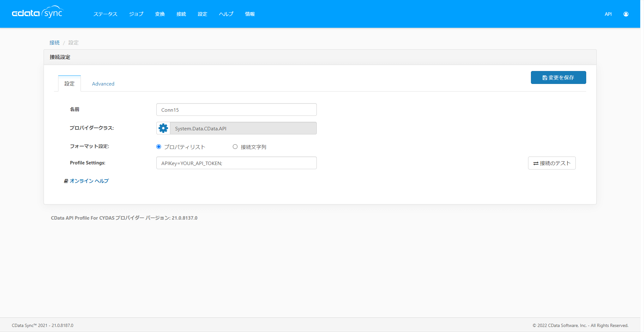644x332 pixels.
Task: Open the ステータス menu
Action: [105, 14]
